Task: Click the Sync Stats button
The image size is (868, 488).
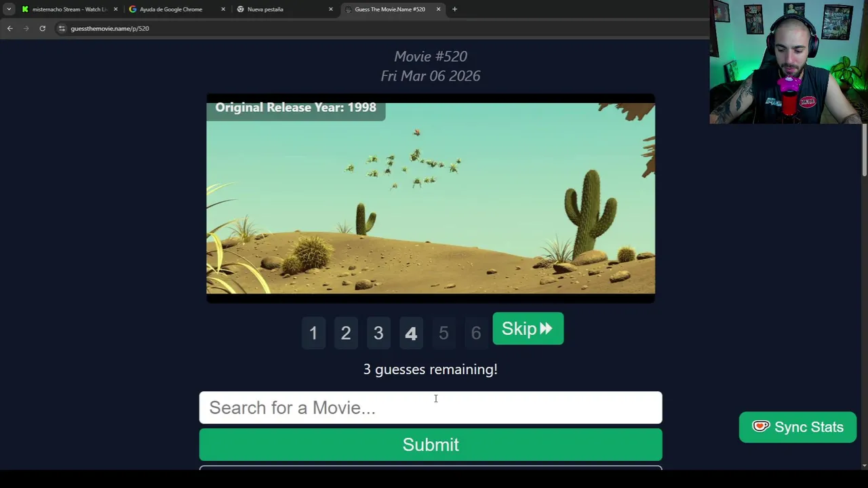Action: click(x=797, y=427)
